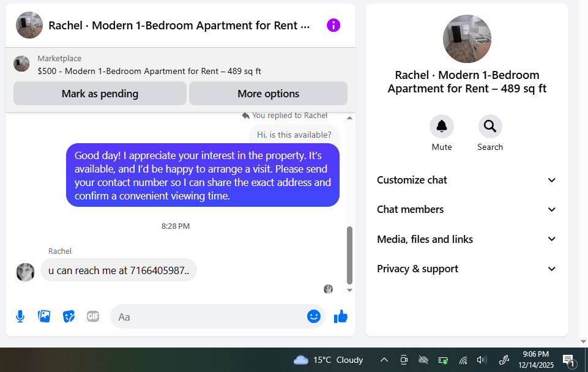Click the microphone voice clip icon
588x372 pixels.
(20, 316)
